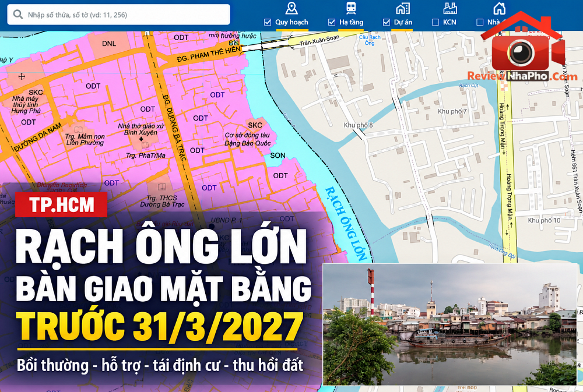The image size is (583, 392).
Task: Click the Hẻm 861 Trần Xuân Soạn label
Action: click(577, 181)
